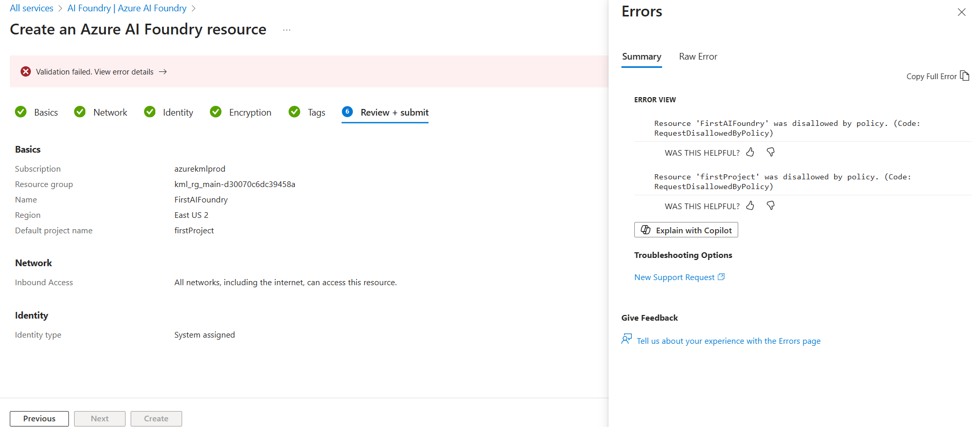Switch to the Raw Error tab
980x427 pixels.
coord(698,57)
